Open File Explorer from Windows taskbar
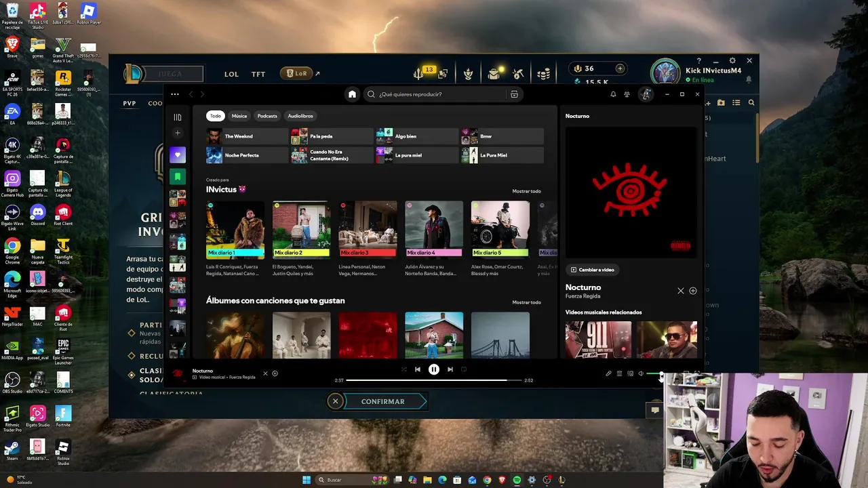868x488 pixels. [x=427, y=480]
